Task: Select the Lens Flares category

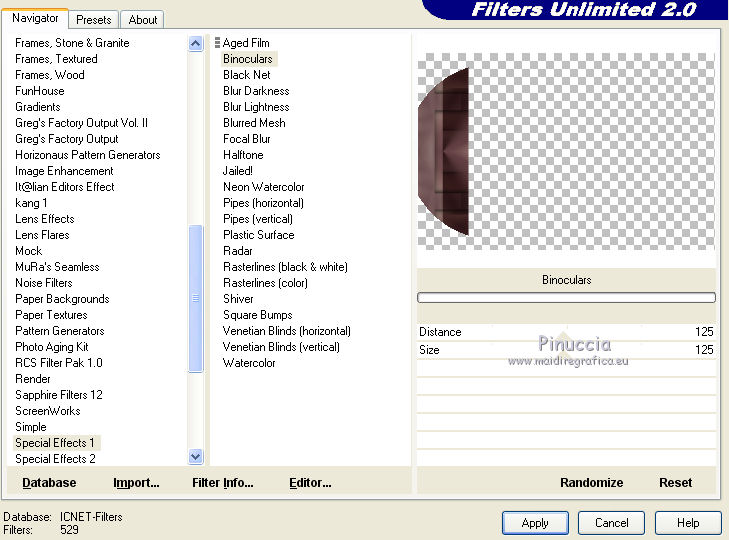Action: pos(42,235)
